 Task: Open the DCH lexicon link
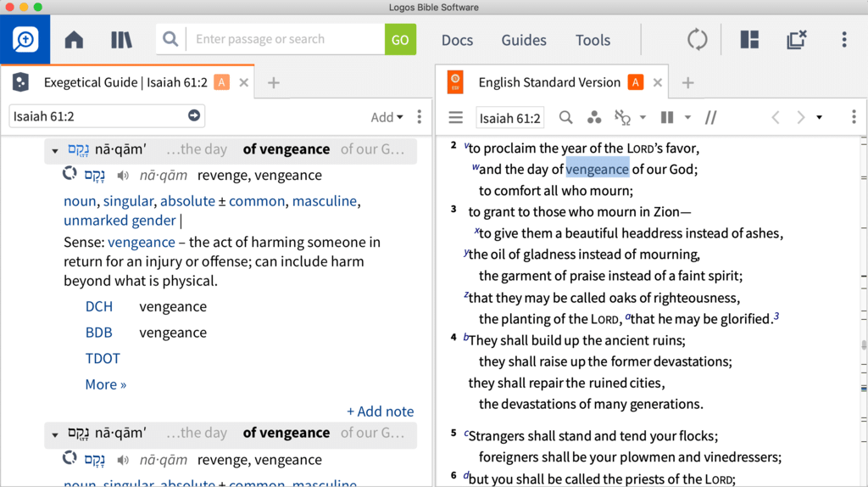click(99, 307)
